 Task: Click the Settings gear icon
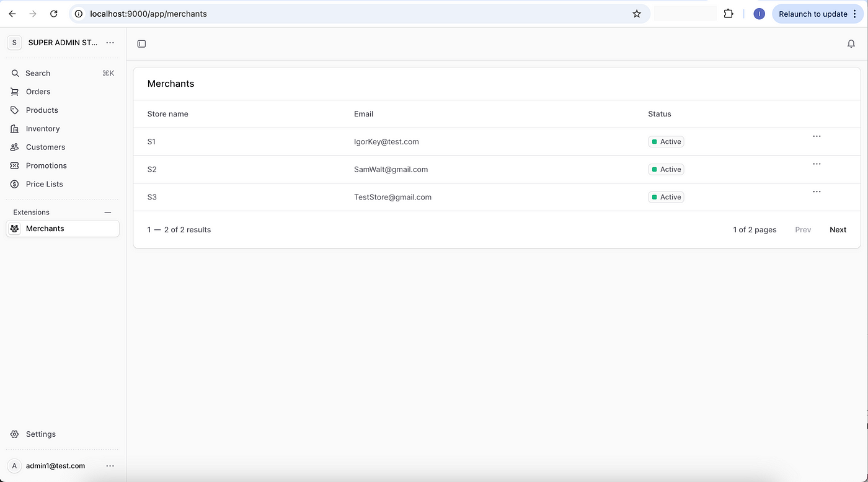pos(14,434)
